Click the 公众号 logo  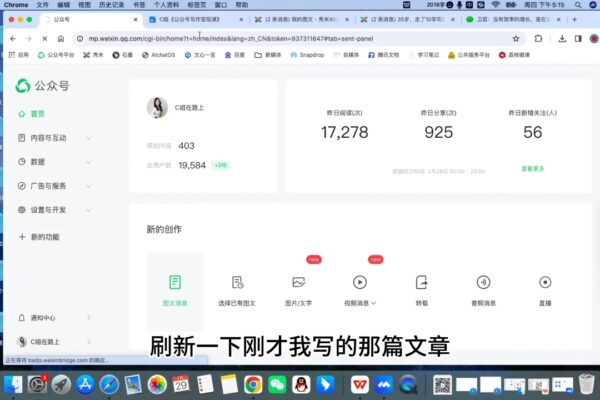tap(42, 86)
